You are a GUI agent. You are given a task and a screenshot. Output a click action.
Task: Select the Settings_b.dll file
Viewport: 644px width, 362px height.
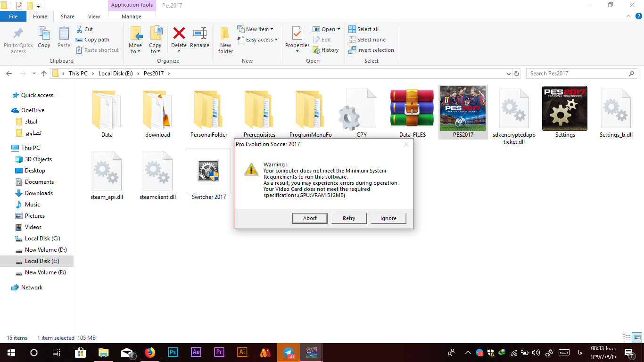pyautogui.click(x=616, y=113)
